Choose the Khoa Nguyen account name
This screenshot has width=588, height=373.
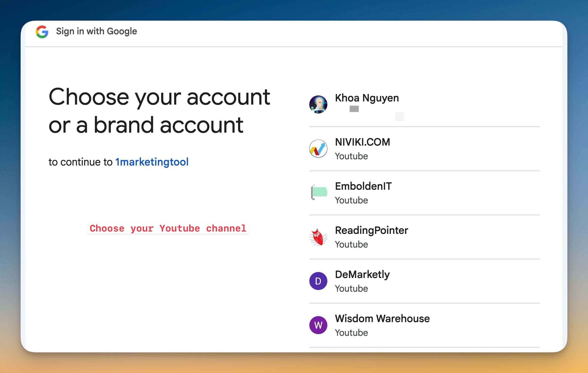point(367,98)
